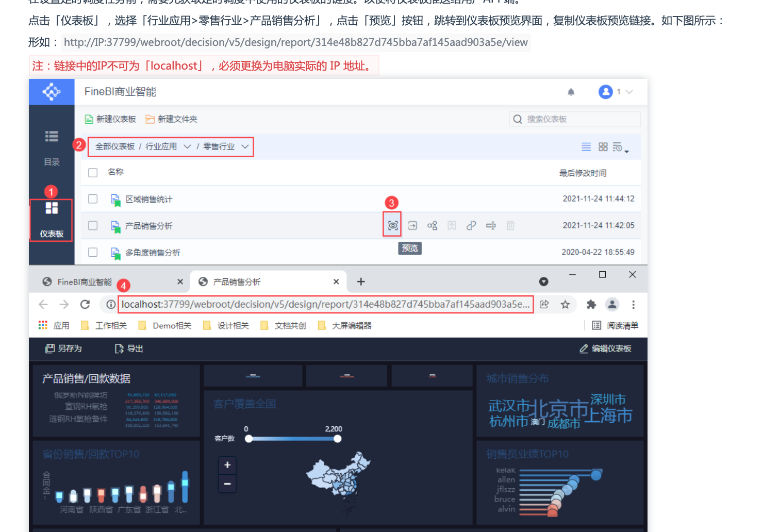Open the 大屏编辑器 bookmark folder
This screenshot has width=763, height=532.
click(x=344, y=326)
